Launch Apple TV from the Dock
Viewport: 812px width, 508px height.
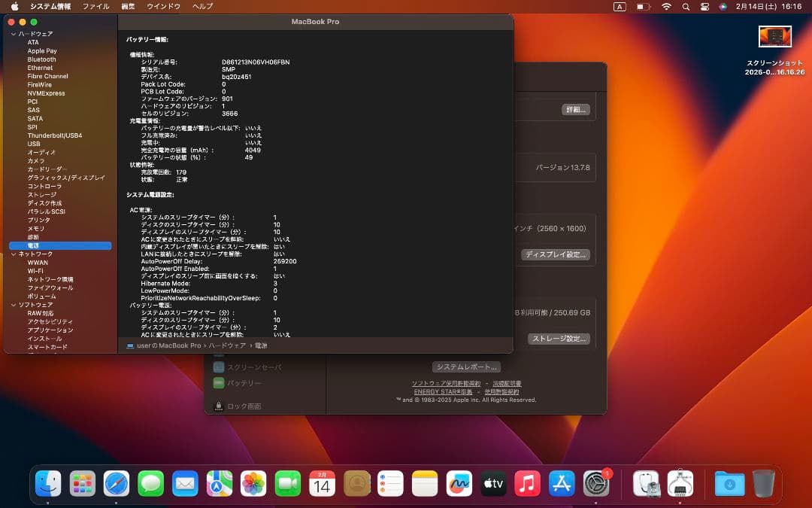[x=493, y=484]
